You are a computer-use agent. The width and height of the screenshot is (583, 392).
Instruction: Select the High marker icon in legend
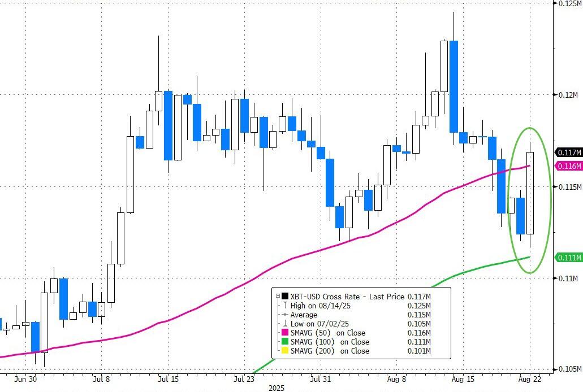(x=284, y=306)
